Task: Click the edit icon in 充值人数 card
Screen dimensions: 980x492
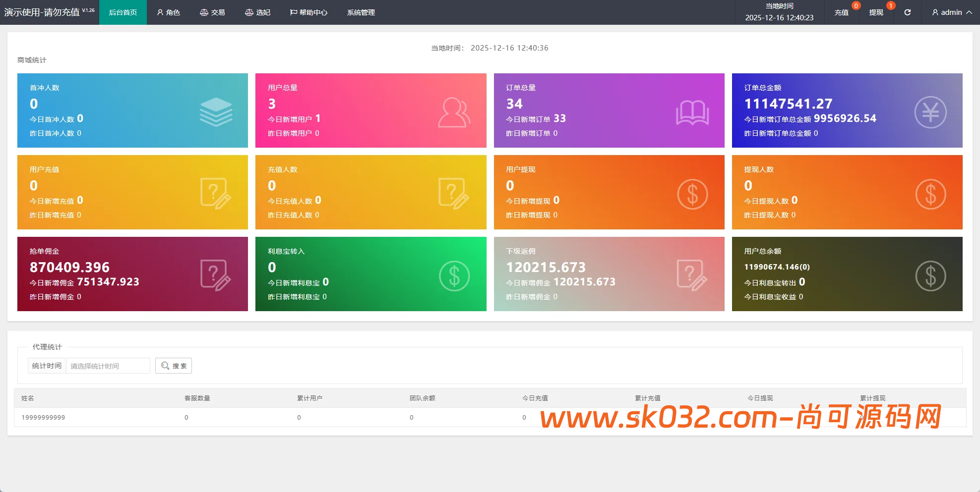Action: (x=453, y=193)
